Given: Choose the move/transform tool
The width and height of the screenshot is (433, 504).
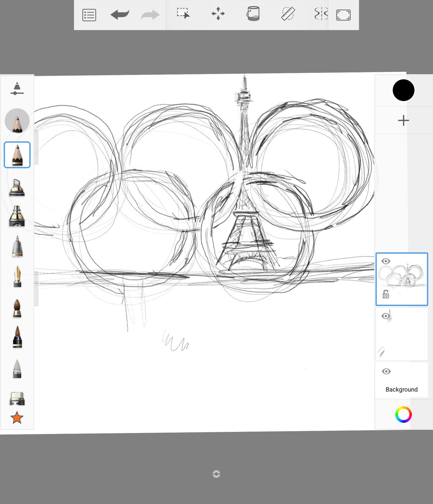Looking at the screenshot, I should coord(218,14).
